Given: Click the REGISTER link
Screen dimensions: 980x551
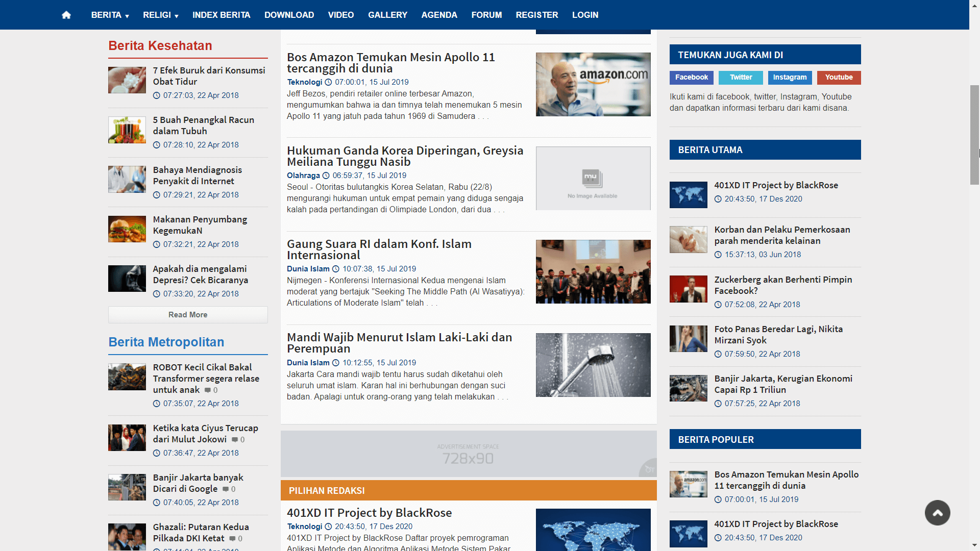Looking at the screenshot, I should click(x=536, y=15).
